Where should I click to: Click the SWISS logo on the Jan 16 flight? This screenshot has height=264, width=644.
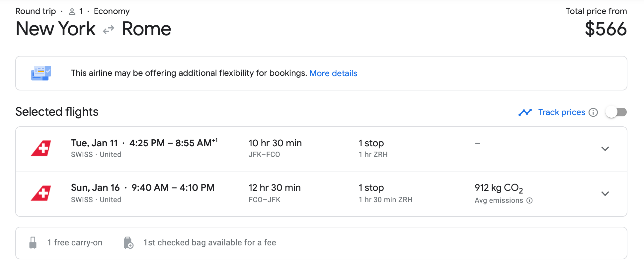(x=41, y=193)
